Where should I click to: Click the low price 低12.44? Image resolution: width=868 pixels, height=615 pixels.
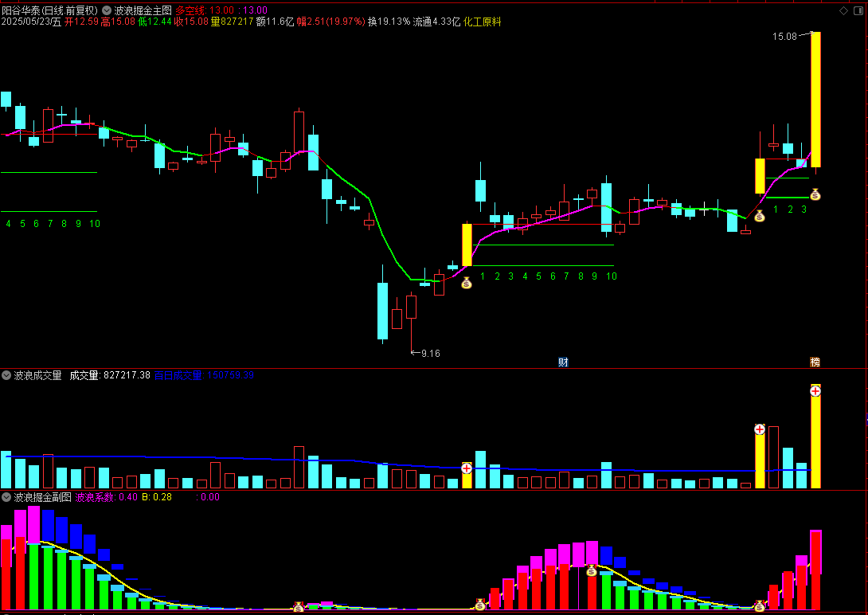pyautogui.click(x=155, y=22)
